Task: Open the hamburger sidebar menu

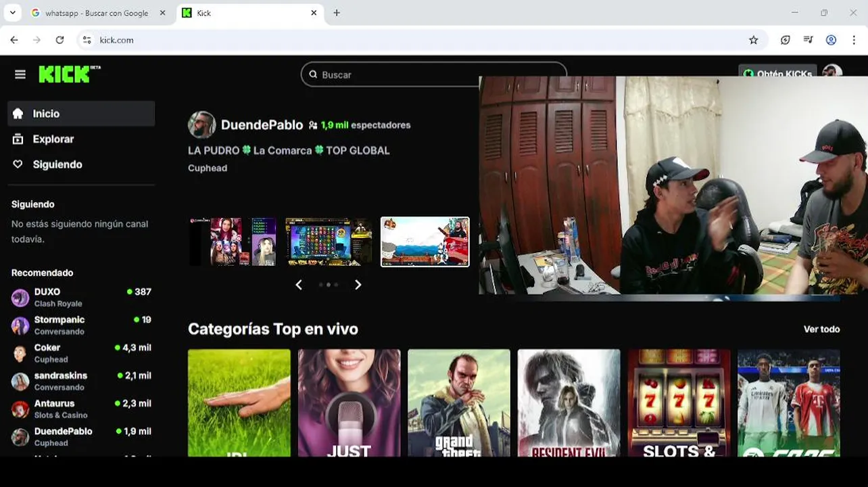Action: [x=20, y=74]
